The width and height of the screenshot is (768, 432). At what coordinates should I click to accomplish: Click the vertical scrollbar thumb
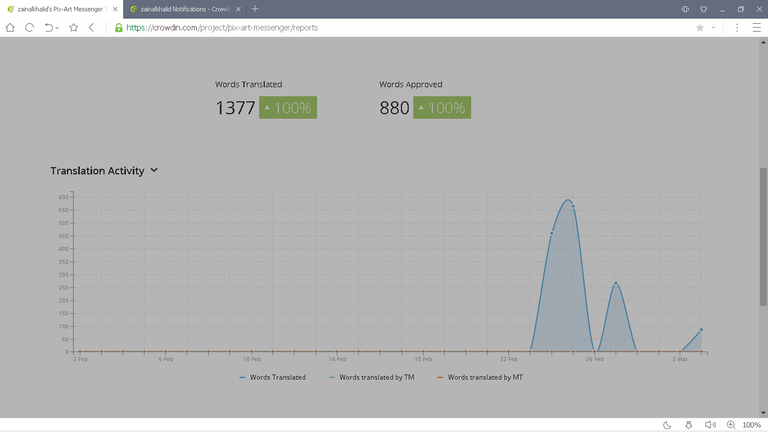point(763,237)
